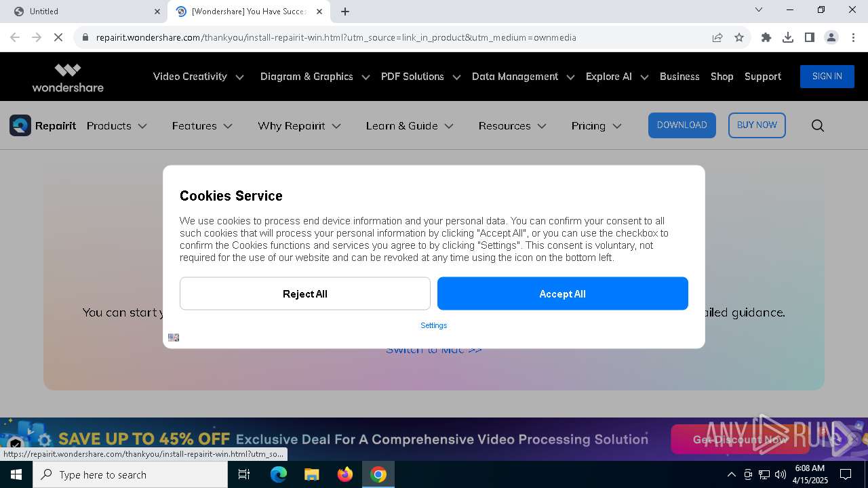Open File Explorer from taskbar
868x488 pixels.
[311, 474]
